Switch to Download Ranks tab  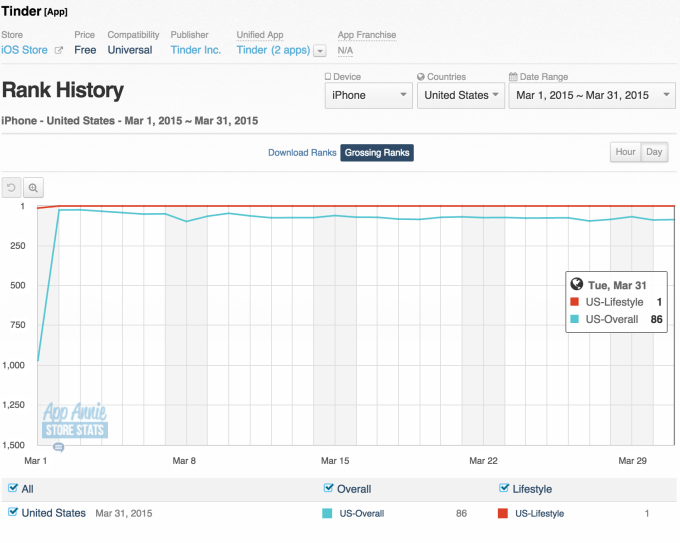302,153
